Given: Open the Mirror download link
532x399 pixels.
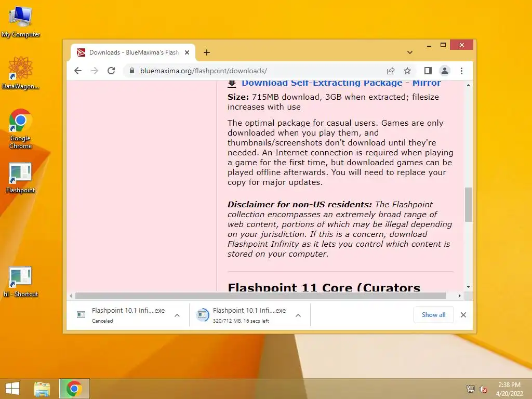Looking at the screenshot, I should [427, 83].
